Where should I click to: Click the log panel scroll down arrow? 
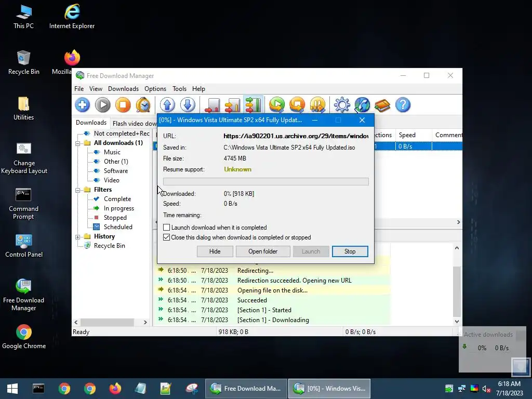(x=457, y=321)
